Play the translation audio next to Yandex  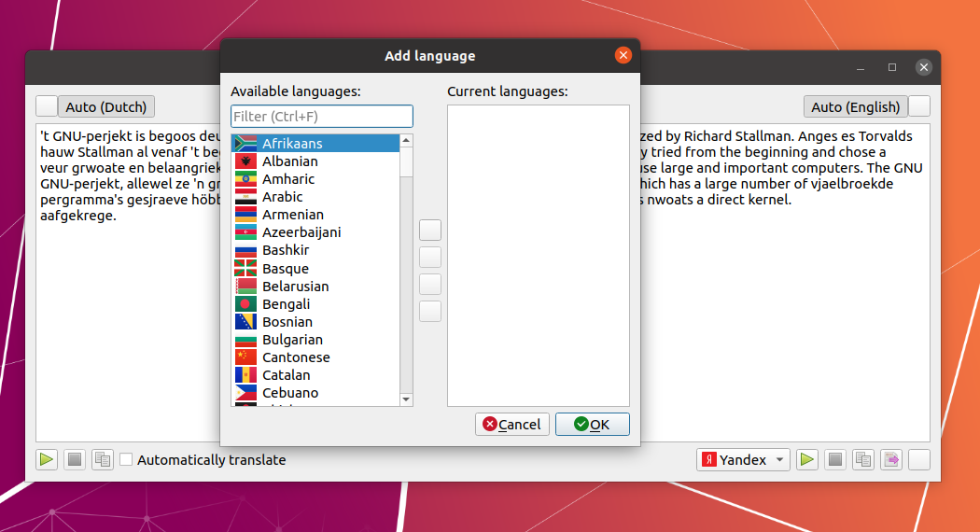click(x=807, y=459)
